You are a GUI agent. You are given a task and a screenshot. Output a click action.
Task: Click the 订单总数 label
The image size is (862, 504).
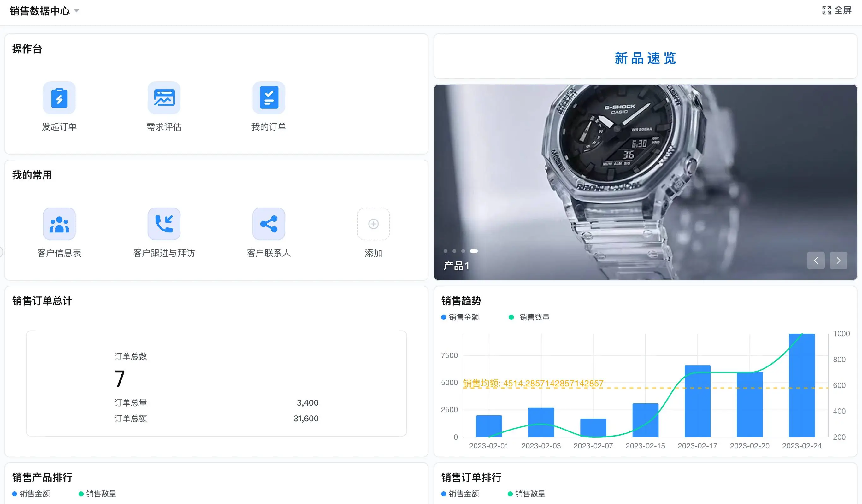(x=131, y=356)
